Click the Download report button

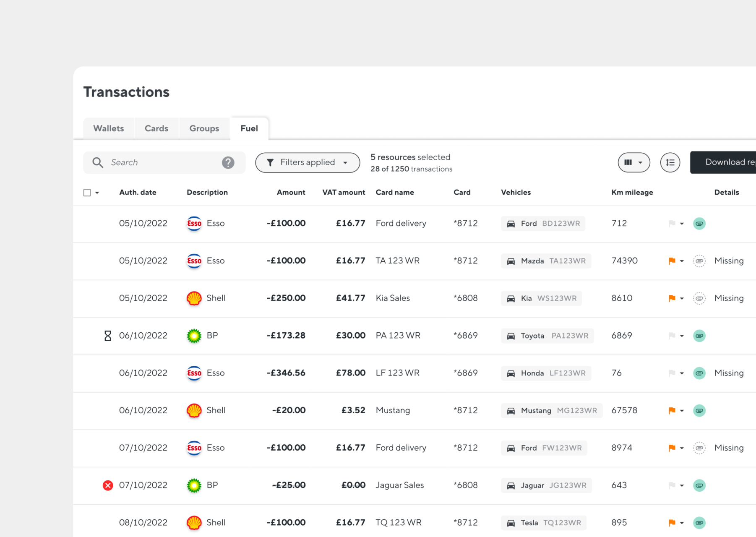(x=723, y=162)
